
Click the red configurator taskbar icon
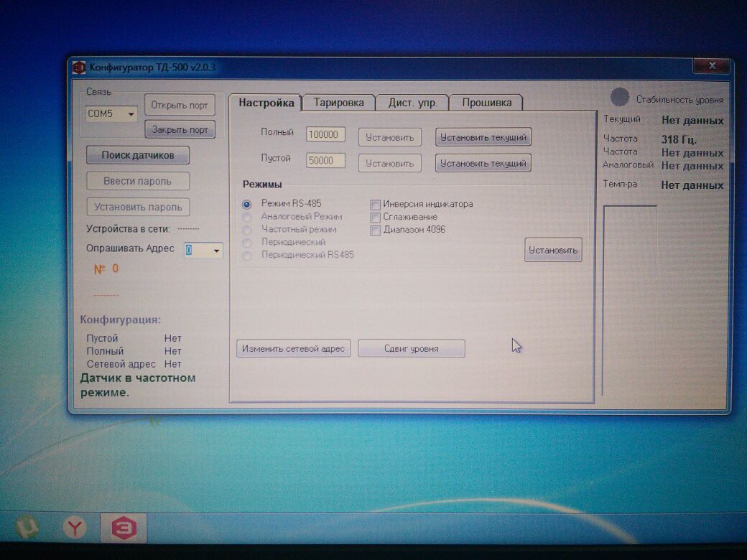pos(123,529)
